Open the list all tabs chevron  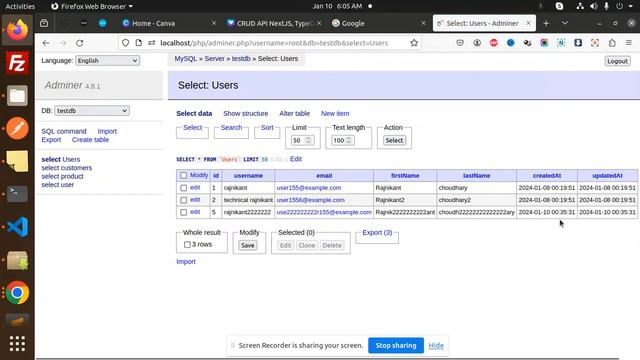click(x=565, y=23)
